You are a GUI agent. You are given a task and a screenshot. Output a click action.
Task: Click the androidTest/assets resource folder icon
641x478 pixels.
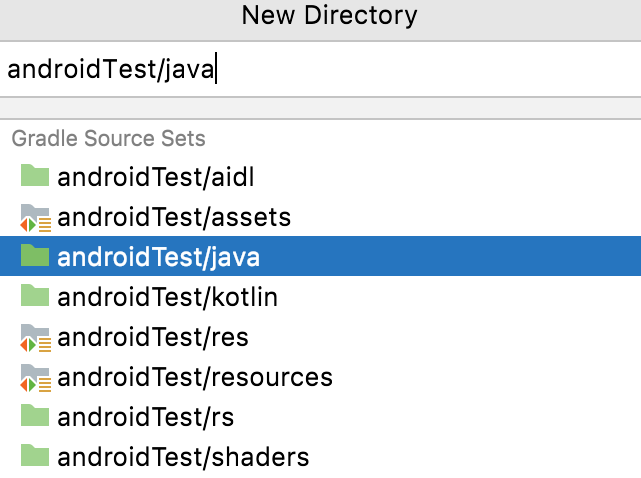click(x=35, y=217)
